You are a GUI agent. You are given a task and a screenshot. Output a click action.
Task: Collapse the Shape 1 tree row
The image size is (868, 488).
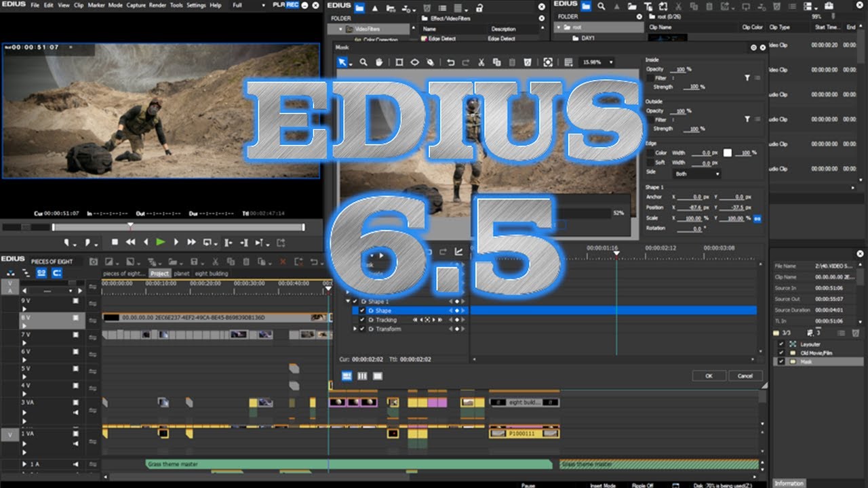pyautogui.click(x=349, y=301)
